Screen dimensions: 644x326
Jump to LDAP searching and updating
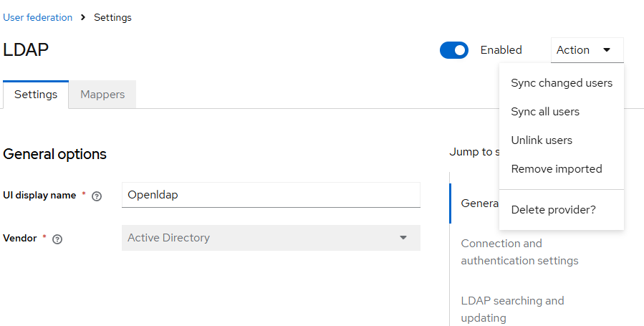512,310
